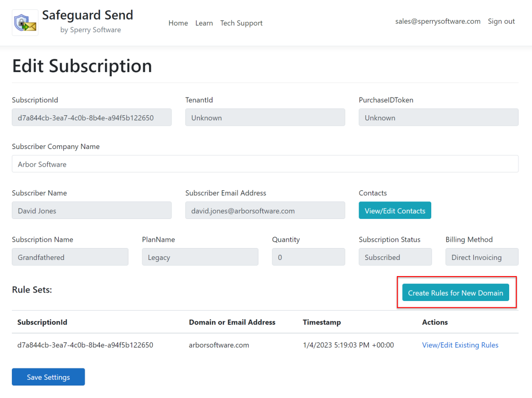Click the Safeguard Send logo icon
532x398 pixels.
(25, 23)
